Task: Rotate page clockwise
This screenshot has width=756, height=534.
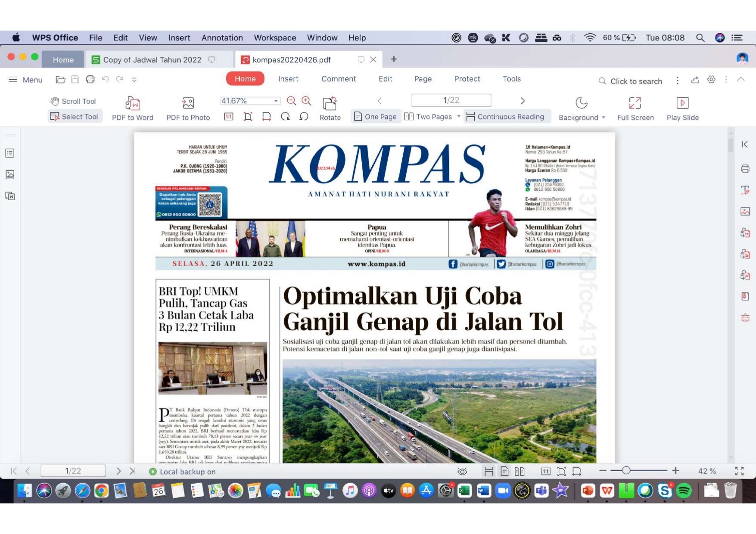Action: 285,116
